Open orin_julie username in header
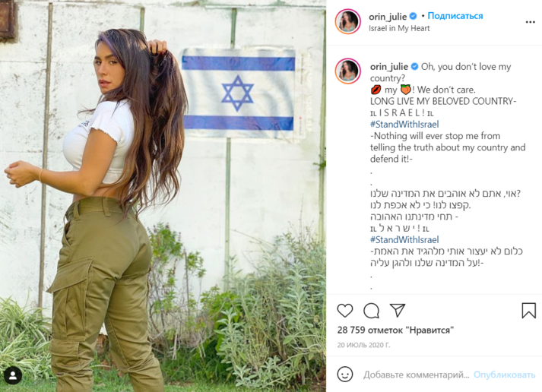Screen dimensions: 542x392 [388, 16]
